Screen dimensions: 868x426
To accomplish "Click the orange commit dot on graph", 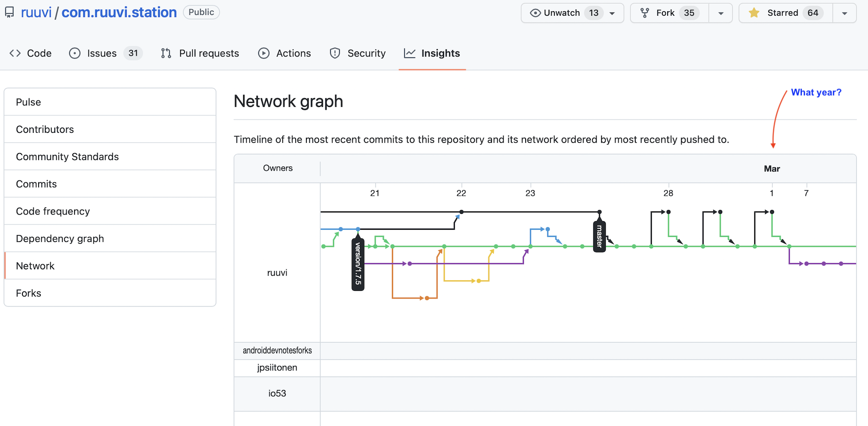I will (x=427, y=298).
